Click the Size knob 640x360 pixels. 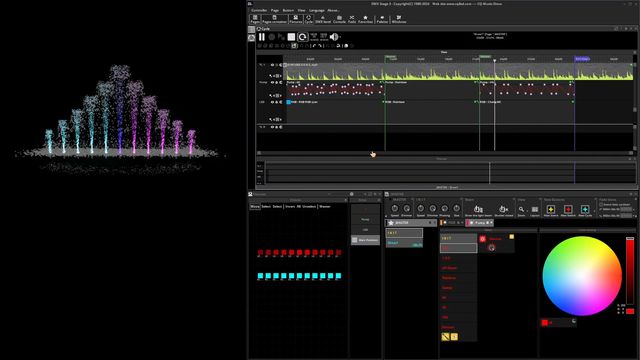click(456, 209)
